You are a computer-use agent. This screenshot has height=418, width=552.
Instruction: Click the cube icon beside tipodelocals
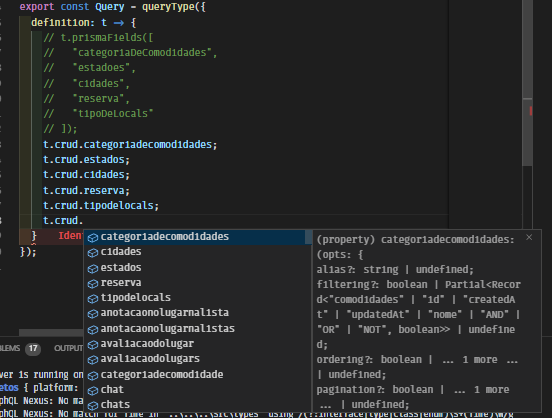coord(93,299)
